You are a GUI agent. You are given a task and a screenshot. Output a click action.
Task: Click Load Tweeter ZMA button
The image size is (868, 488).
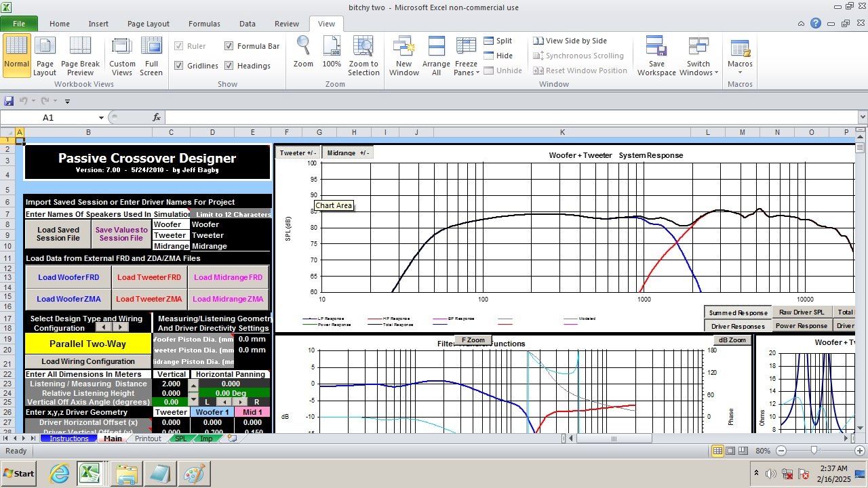coord(149,299)
